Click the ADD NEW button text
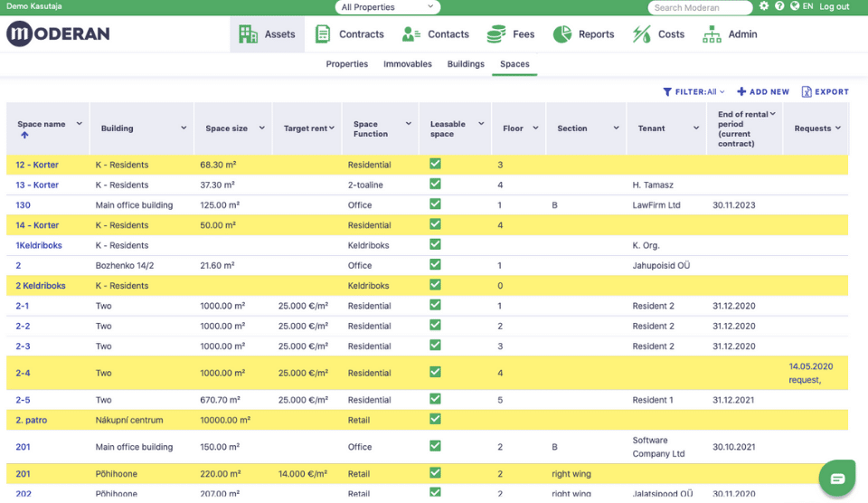This screenshot has width=868, height=503. pos(769,92)
